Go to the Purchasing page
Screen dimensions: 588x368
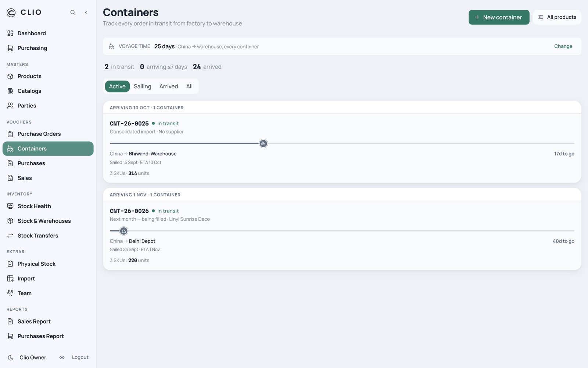(x=48, y=48)
